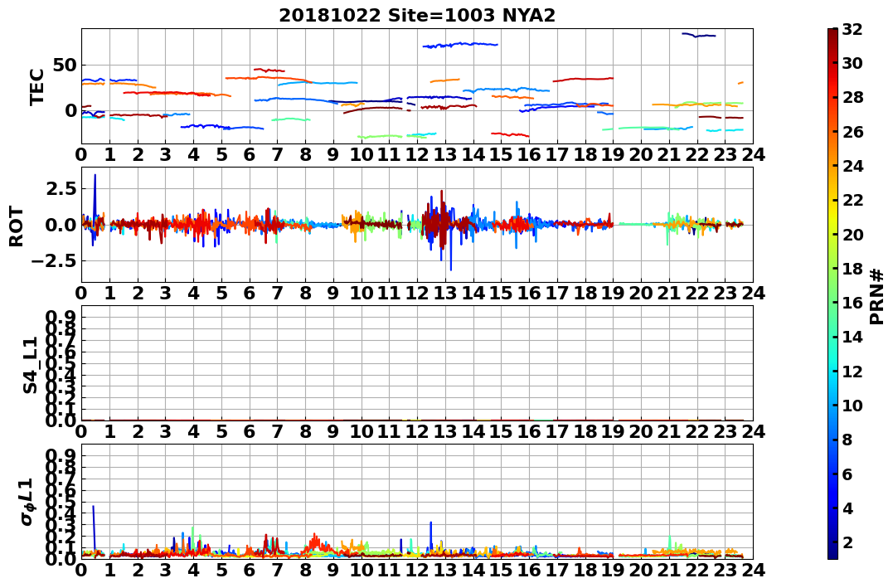Click the 'PRN#' colorbar label

877,297
